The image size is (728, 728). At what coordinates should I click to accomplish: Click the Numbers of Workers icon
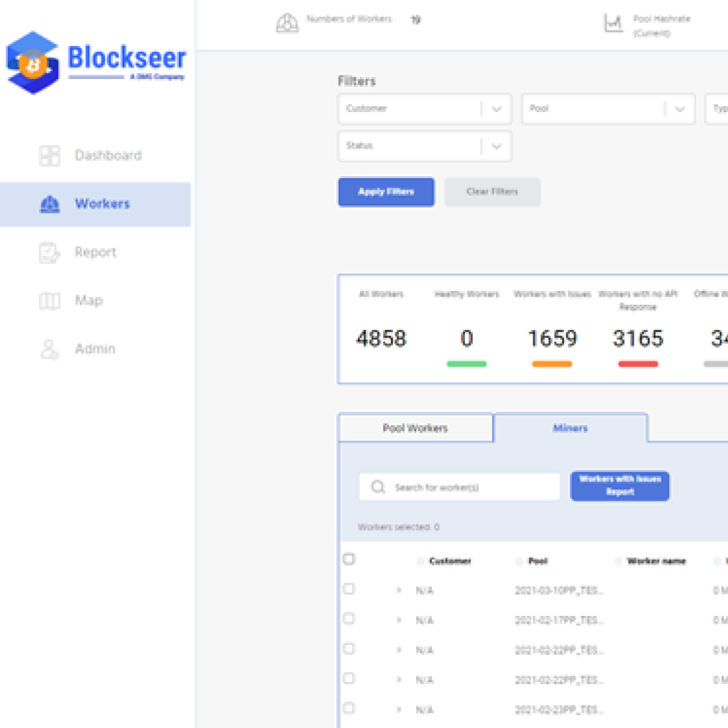coord(287,23)
